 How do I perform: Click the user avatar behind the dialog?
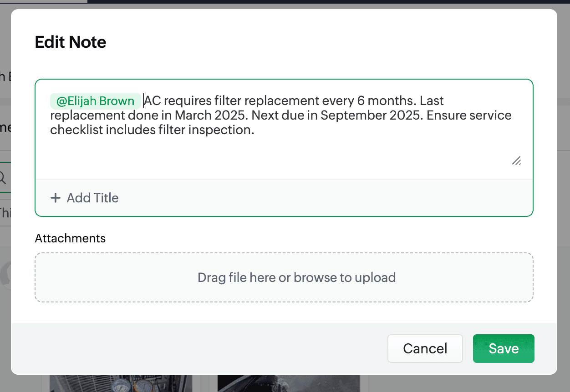pos(5,275)
